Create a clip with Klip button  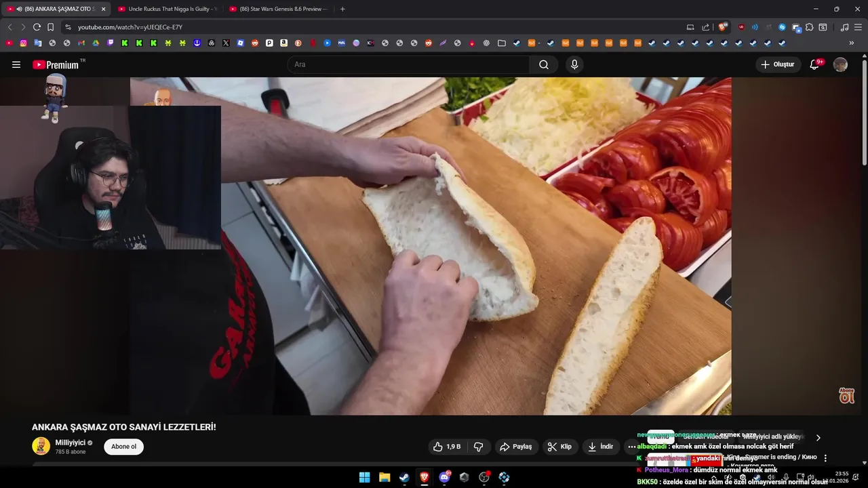tap(559, 447)
